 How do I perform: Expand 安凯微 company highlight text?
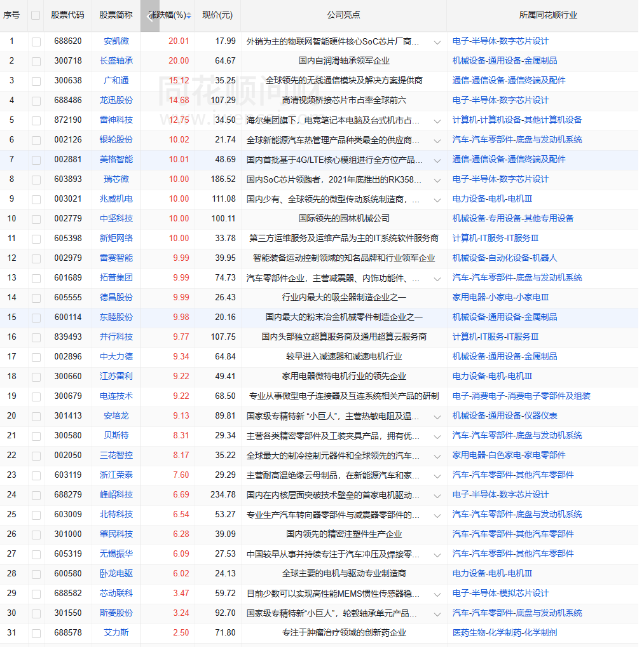coord(437,43)
